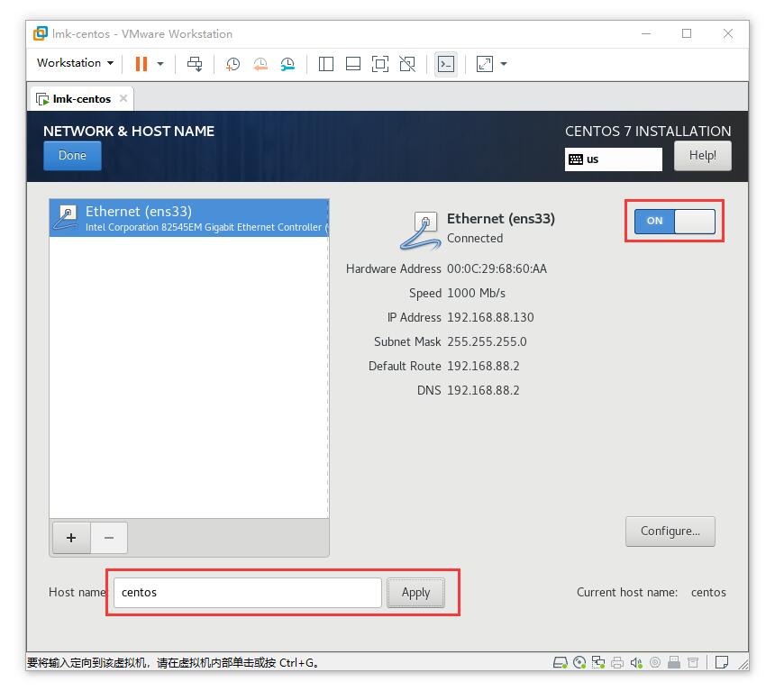Click the Configure... button
The width and height of the screenshot is (775, 700).
[x=670, y=531]
